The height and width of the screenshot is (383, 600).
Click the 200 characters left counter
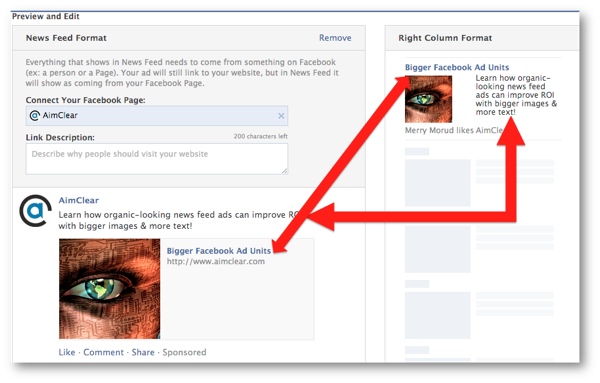pos(261,136)
